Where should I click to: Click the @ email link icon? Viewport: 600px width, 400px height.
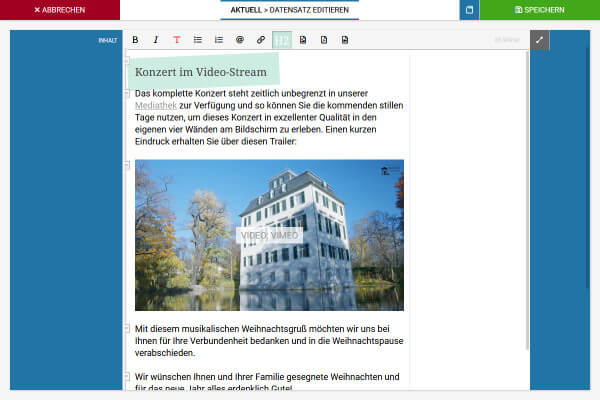240,40
